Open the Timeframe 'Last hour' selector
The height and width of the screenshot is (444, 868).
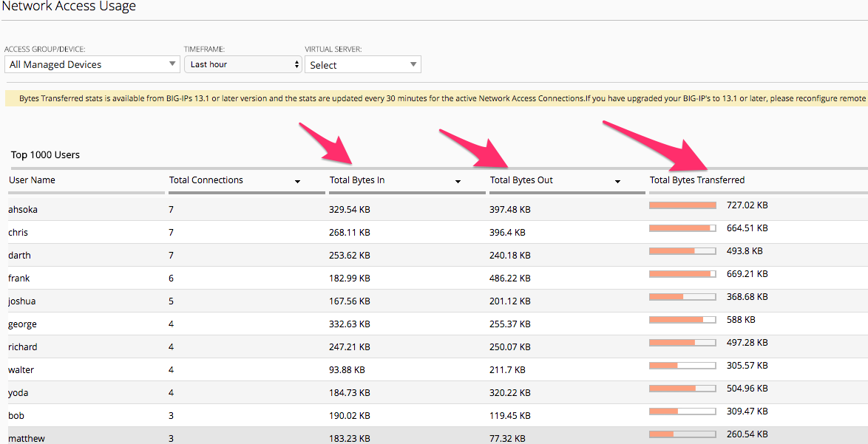tap(243, 64)
